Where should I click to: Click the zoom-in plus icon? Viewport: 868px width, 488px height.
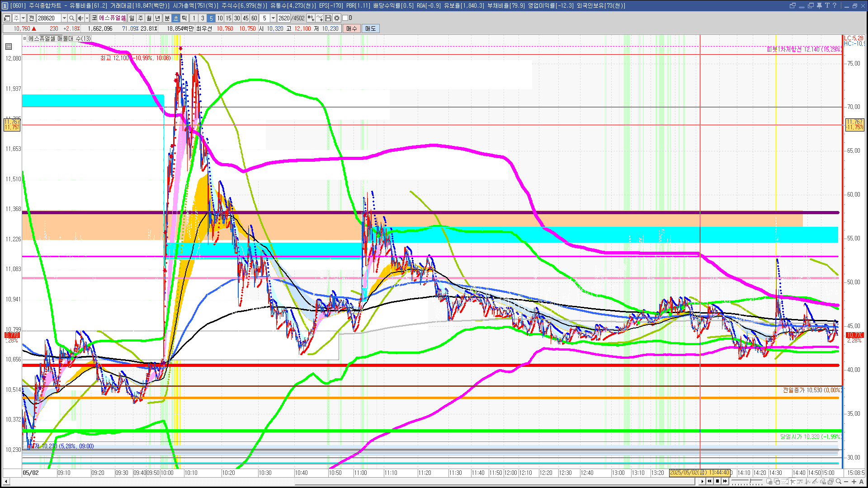[x=854, y=482]
